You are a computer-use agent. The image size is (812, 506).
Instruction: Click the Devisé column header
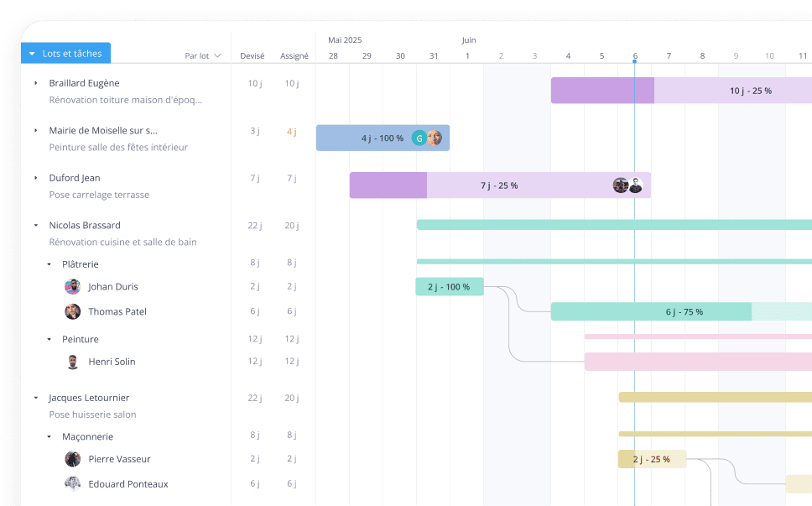(x=252, y=56)
